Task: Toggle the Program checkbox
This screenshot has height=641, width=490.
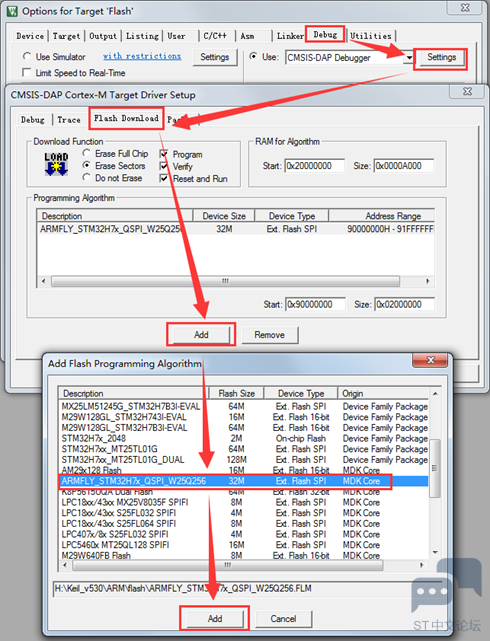Action: point(163,154)
